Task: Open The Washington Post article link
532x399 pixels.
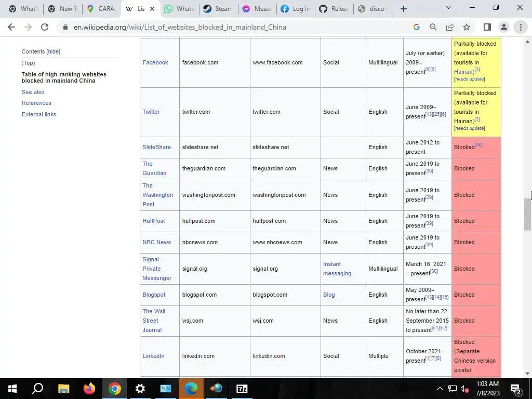Action: pos(157,195)
